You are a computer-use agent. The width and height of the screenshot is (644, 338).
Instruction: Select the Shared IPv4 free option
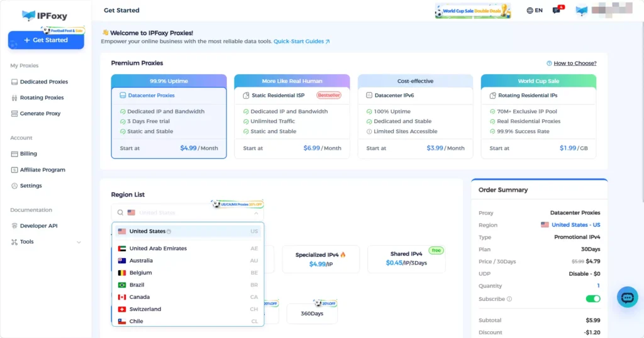[x=406, y=259]
